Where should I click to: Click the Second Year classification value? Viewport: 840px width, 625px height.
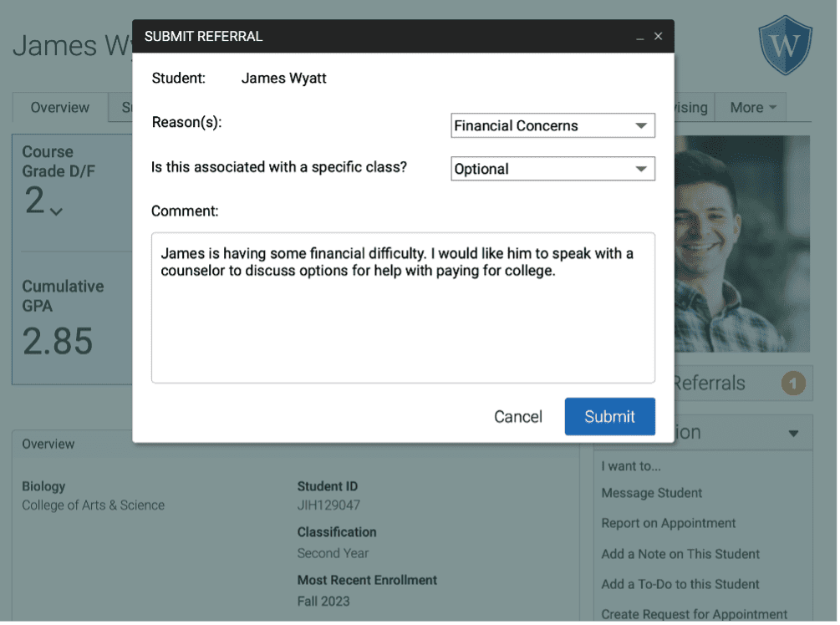(x=333, y=552)
